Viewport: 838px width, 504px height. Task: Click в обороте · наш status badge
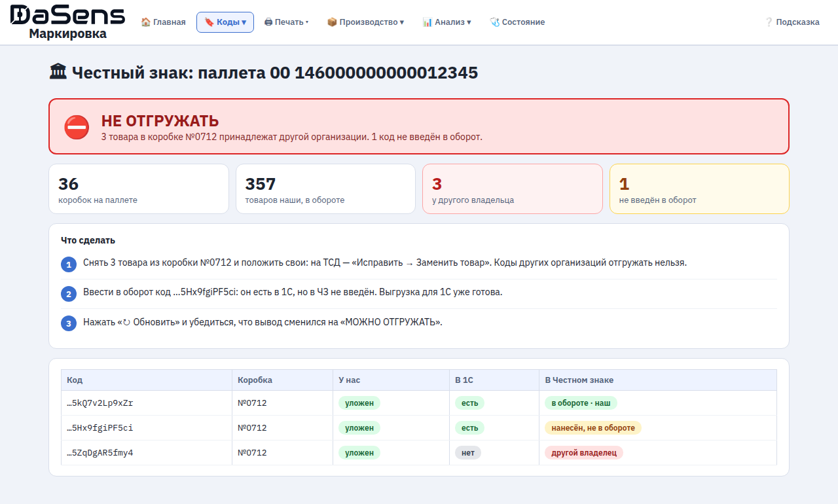581,403
